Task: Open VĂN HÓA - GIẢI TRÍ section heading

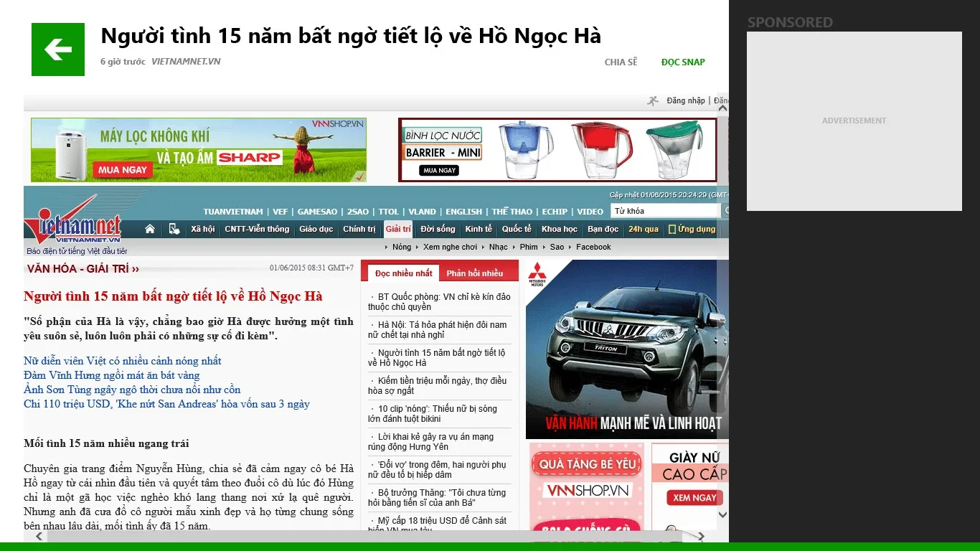Action: [83, 269]
